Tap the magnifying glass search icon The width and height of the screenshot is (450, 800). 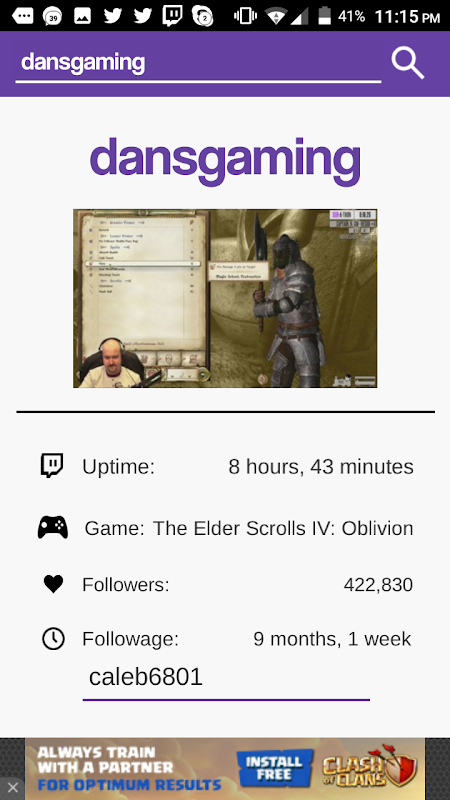point(408,63)
